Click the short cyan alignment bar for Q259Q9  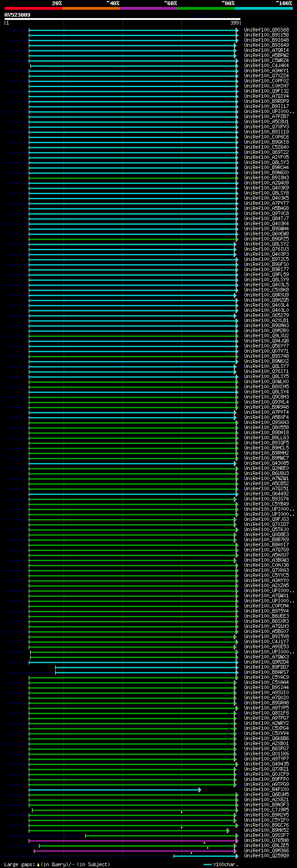(x=206, y=856)
